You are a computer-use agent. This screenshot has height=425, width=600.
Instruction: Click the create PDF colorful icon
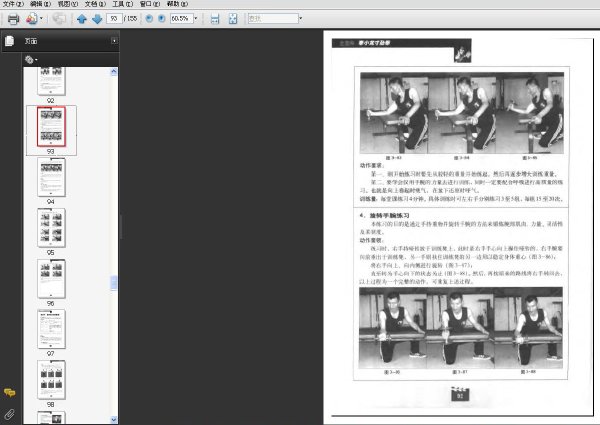pos(32,18)
